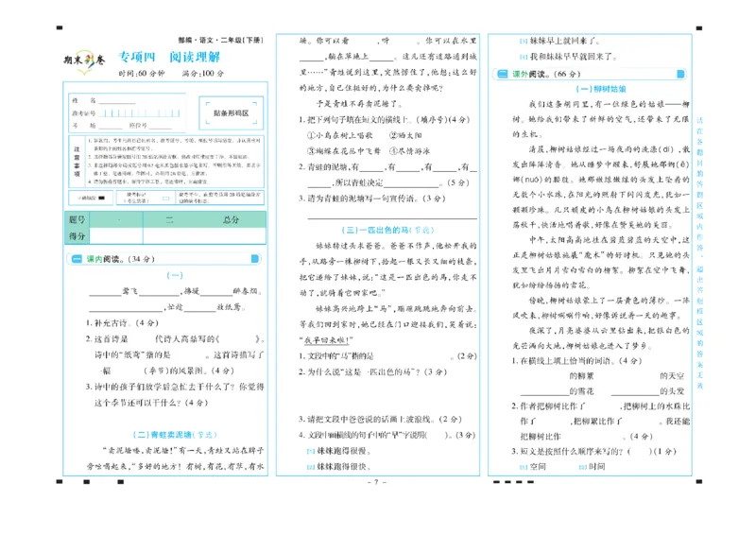Click the 期末彩卷 logo

coord(84,61)
